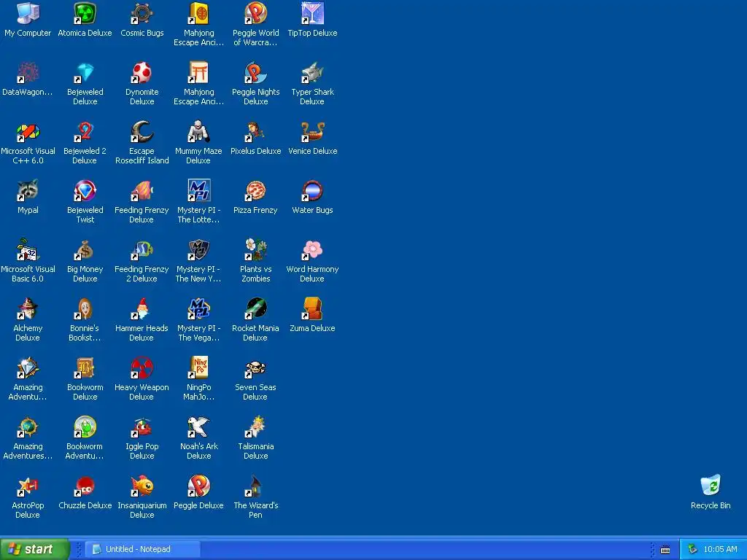Select the Seven Seas Deluxe skull icon
The height and width of the screenshot is (560, 747).
(255, 367)
